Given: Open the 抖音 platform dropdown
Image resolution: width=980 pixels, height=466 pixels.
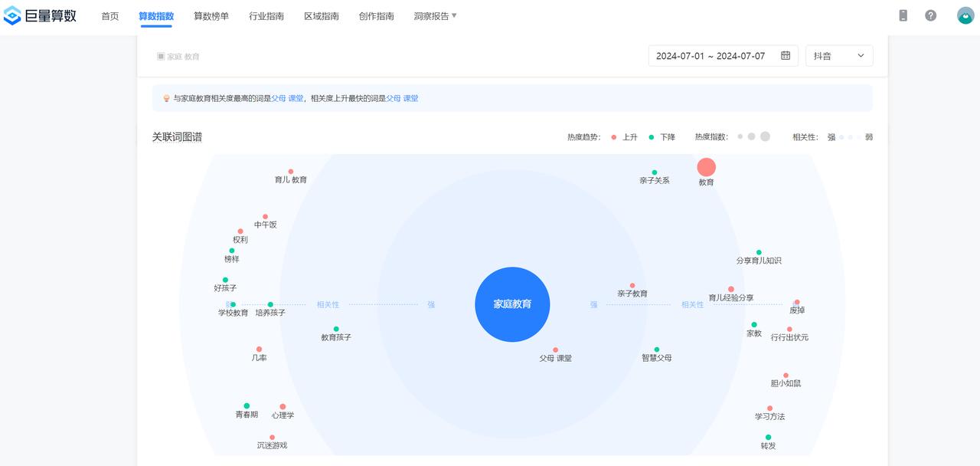Looking at the screenshot, I should [x=839, y=55].
